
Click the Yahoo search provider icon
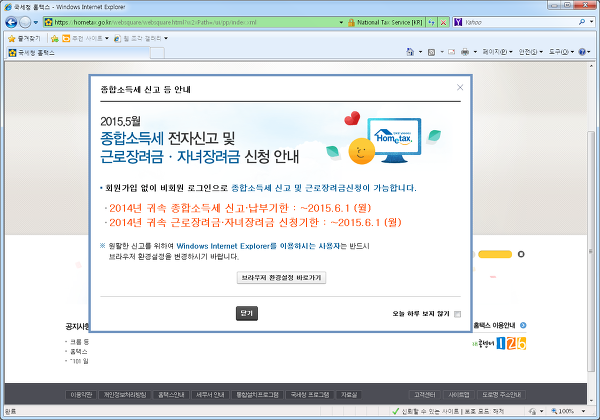(x=458, y=22)
